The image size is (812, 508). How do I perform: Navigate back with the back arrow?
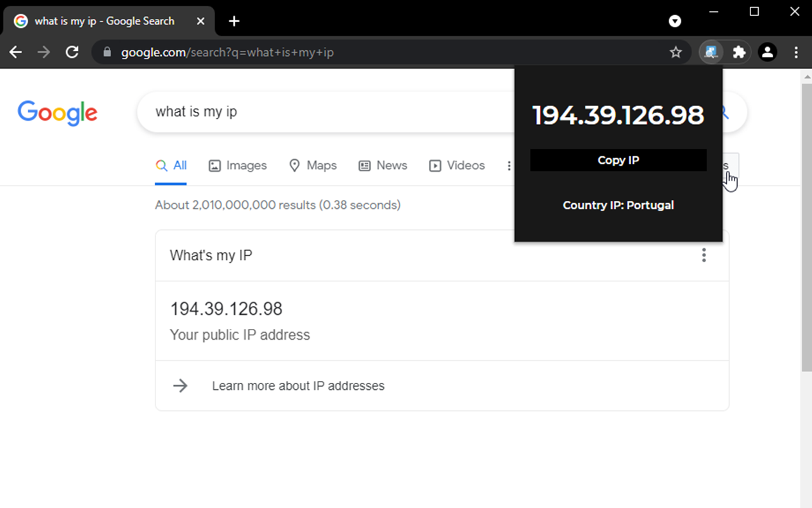coord(15,51)
